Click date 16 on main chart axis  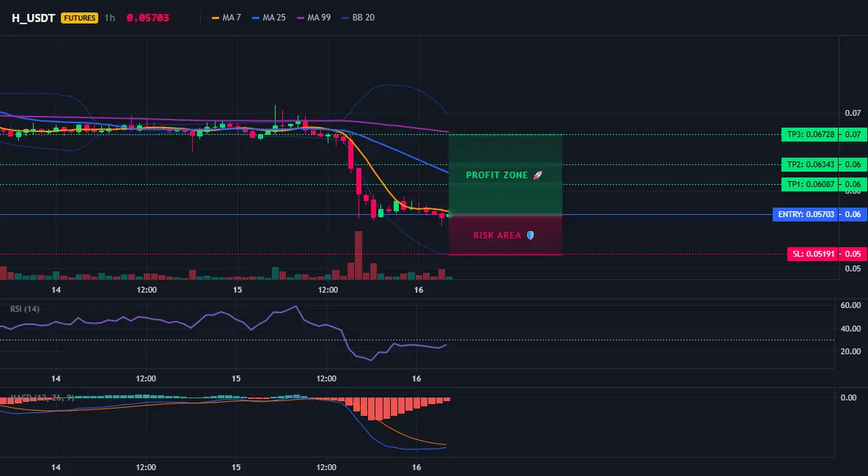click(x=419, y=290)
